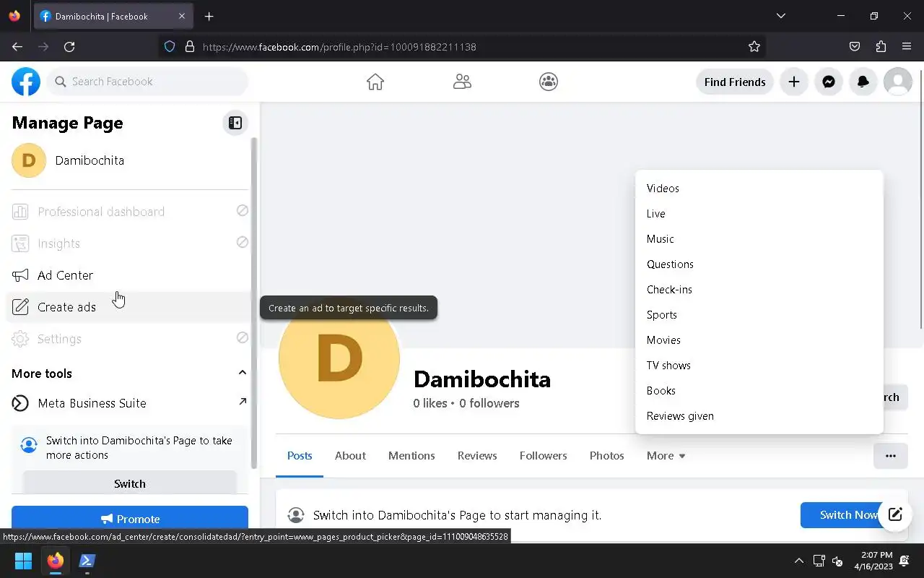Click the floating new message compose icon
924x578 pixels.
pos(895,514)
